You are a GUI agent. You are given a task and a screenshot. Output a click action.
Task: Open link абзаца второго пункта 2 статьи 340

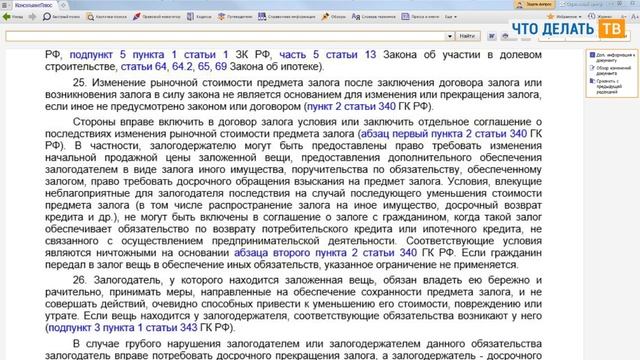325,253
